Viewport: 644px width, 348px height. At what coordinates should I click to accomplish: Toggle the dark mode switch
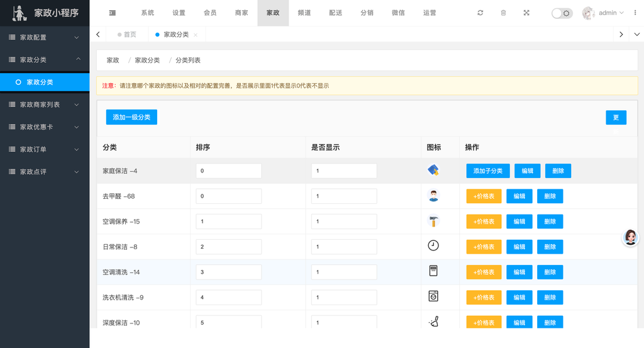(x=562, y=13)
